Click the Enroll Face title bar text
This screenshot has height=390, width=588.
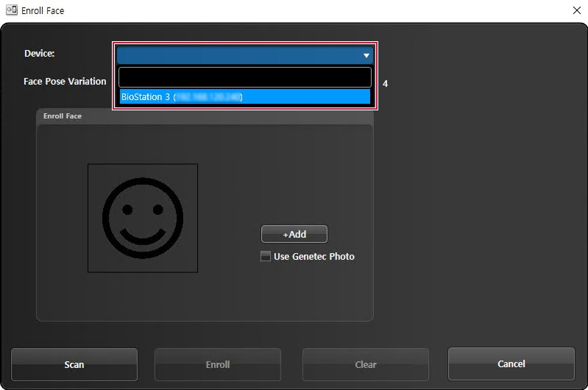point(43,10)
